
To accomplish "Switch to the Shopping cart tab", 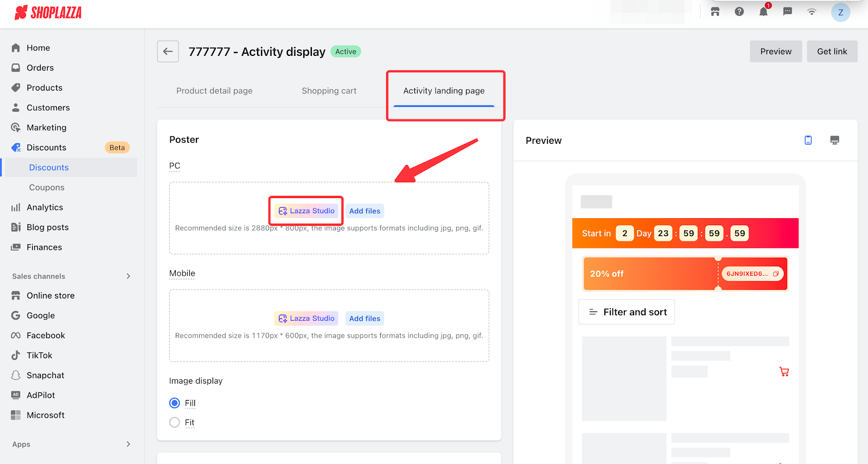I will coord(329,91).
